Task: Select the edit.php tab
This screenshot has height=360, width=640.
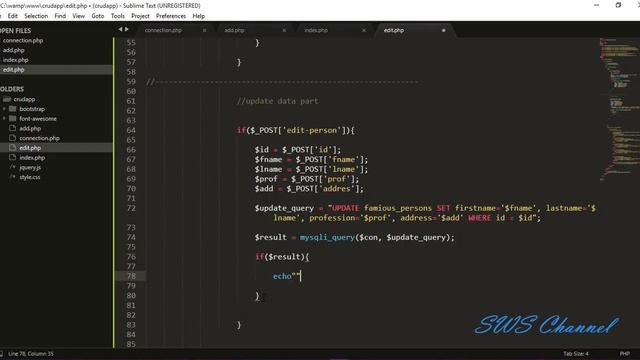Action: point(394,30)
